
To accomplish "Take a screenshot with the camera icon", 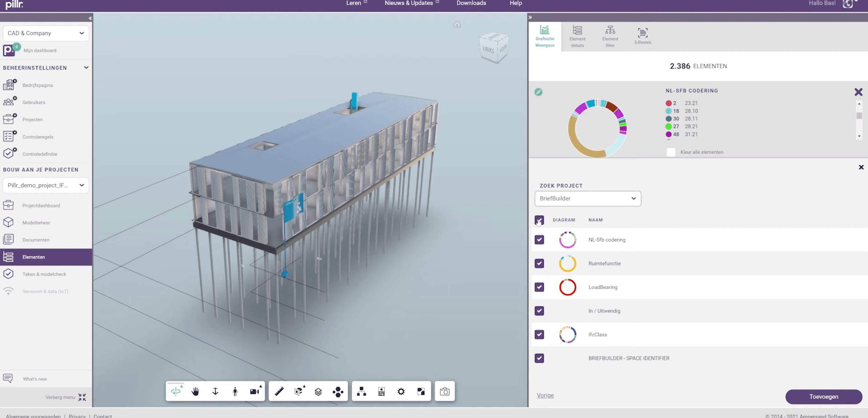I will pos(445,391).
